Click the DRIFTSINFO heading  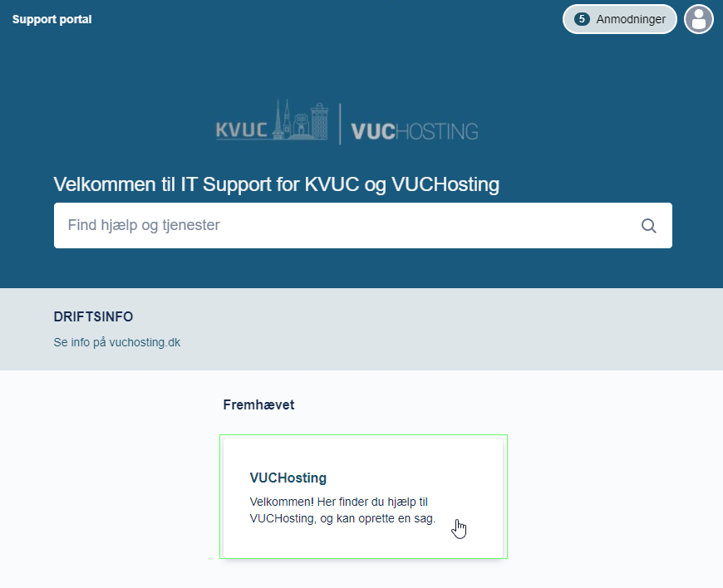click(93, 316)
